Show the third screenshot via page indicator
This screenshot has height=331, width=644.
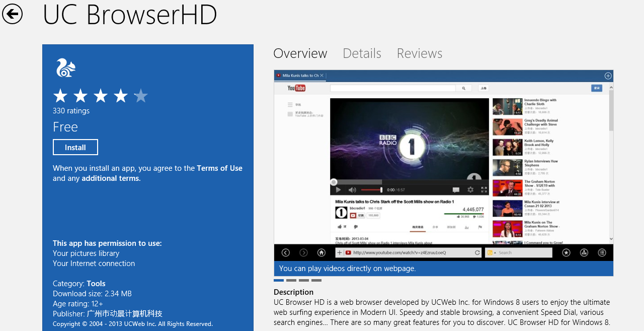coord(304,280)
